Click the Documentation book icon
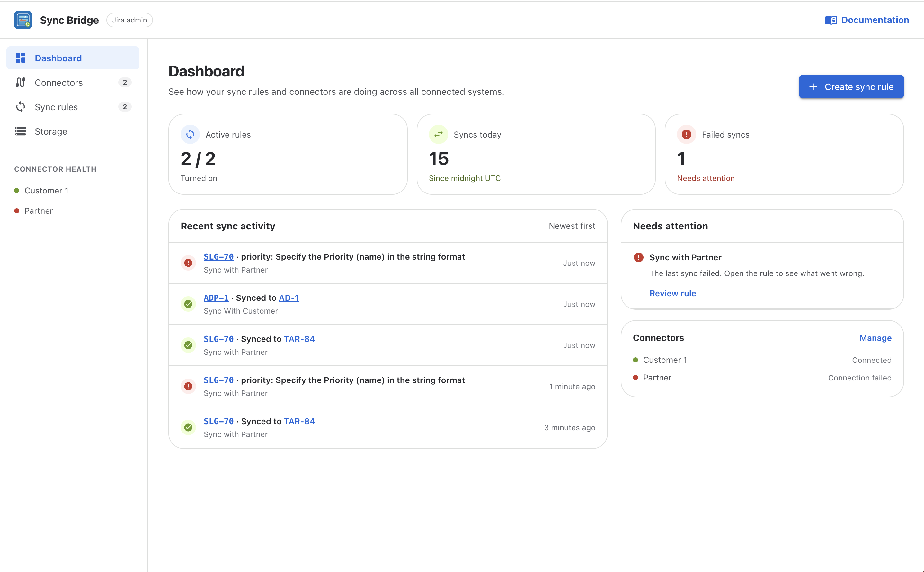This screenshot has width=924, height=572. point(831,20)
